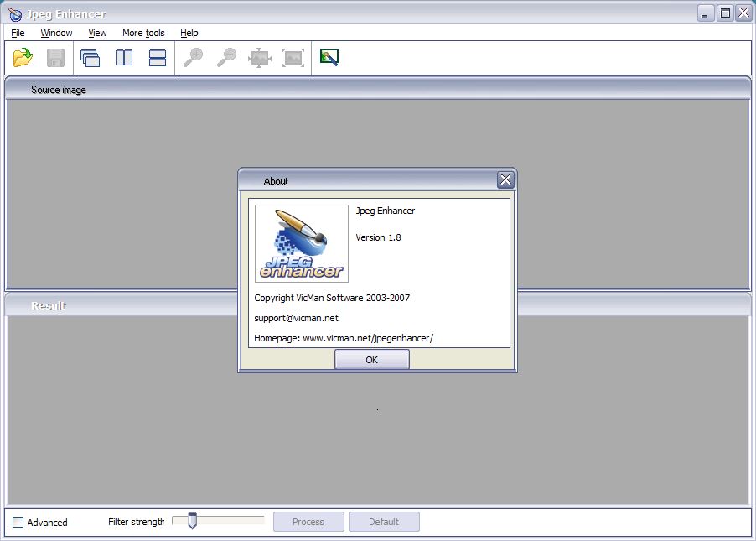
Task: Close the About dialog with X
Action: click(x=505, y=180)
